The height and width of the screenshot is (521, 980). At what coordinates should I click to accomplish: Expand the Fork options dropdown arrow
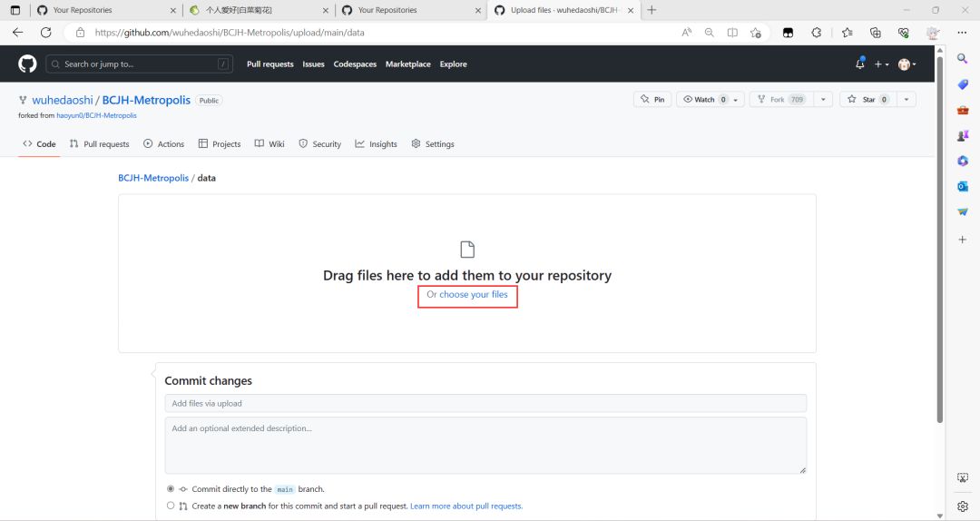coord(823,100)
